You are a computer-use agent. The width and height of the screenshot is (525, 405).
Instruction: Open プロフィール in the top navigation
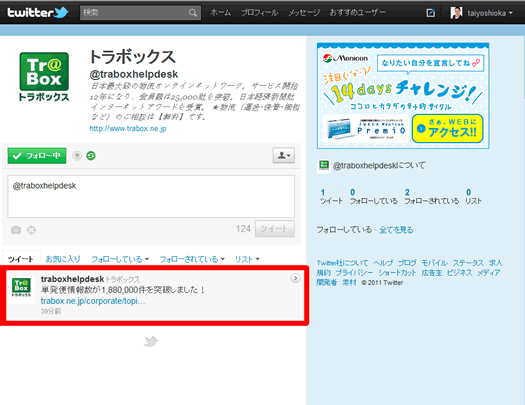(x=259, y=13)
